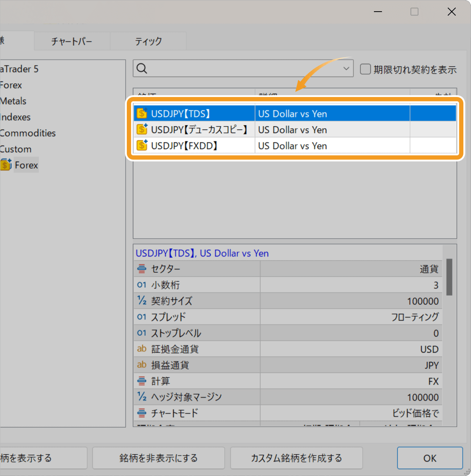
Task: Select the USDJPY【FXDD】 row
Action: (295, 145)
